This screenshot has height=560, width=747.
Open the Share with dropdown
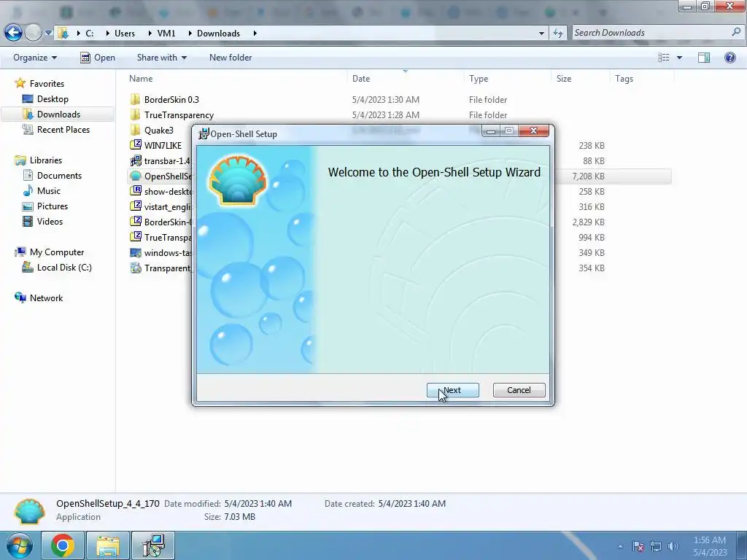click(x=161, y=57)
